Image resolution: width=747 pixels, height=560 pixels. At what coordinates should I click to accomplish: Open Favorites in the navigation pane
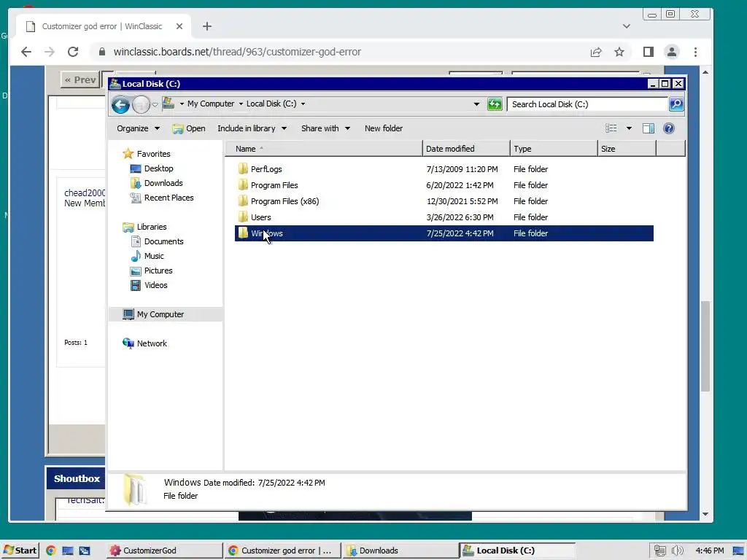147,154
